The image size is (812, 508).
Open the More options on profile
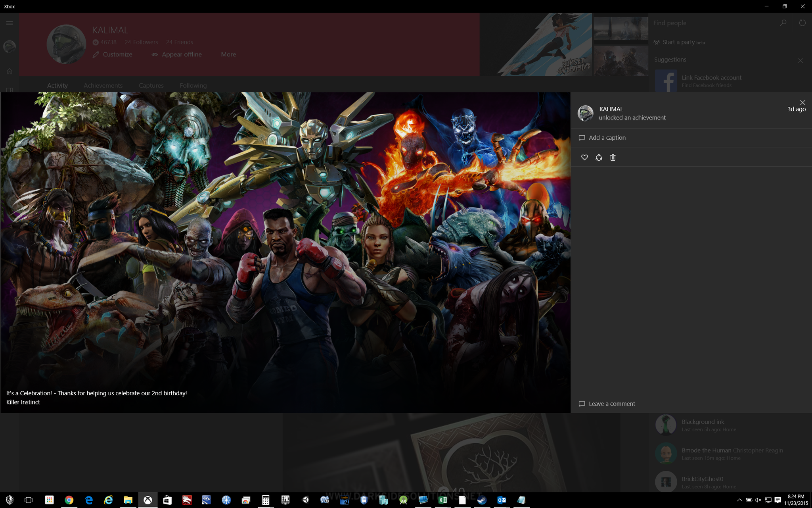coord(228,54)
